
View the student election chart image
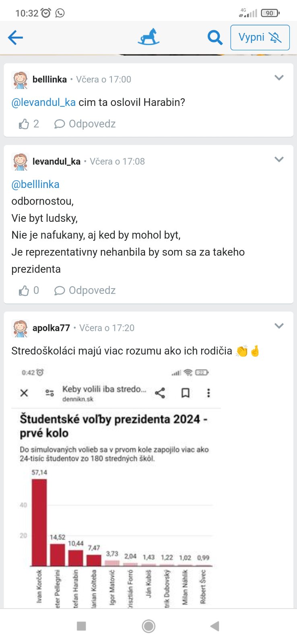(116, 487)
